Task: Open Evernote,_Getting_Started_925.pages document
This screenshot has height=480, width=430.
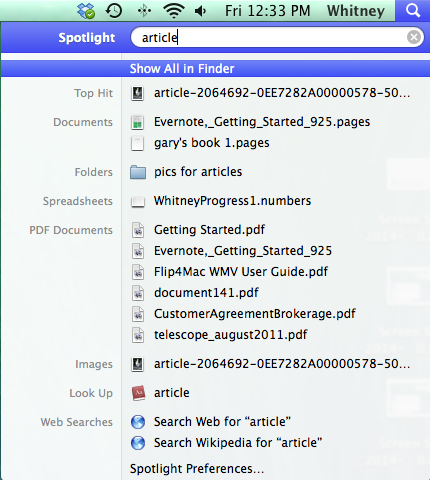Action: (262, 122)
